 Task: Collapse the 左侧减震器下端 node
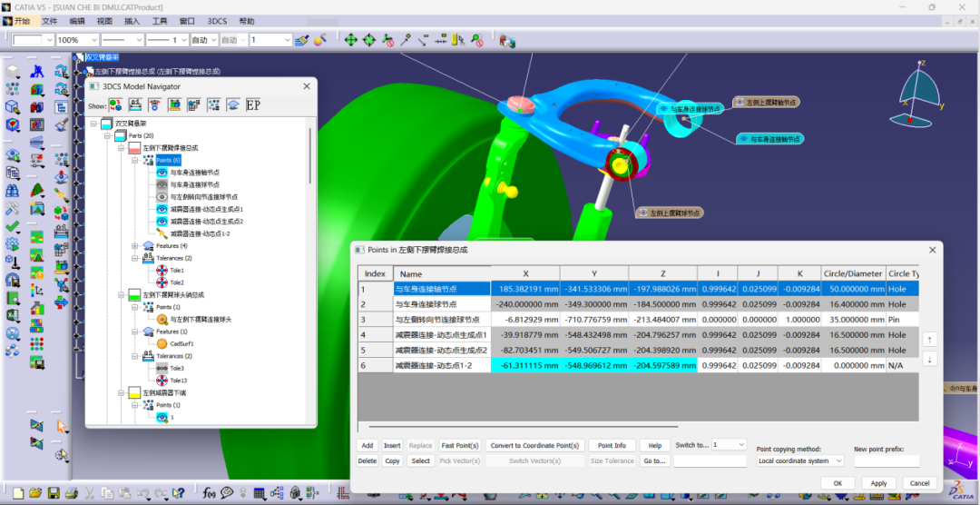pos(121,393)
